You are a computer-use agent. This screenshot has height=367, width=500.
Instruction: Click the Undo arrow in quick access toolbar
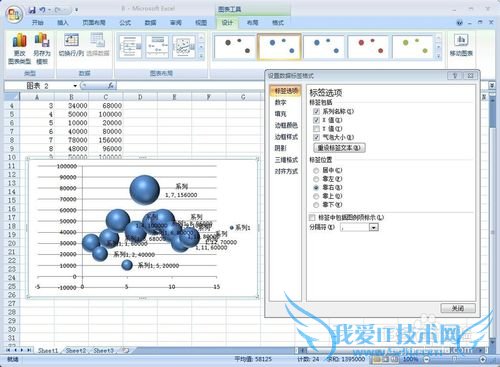pyautogui.click(x=42, y=10)
